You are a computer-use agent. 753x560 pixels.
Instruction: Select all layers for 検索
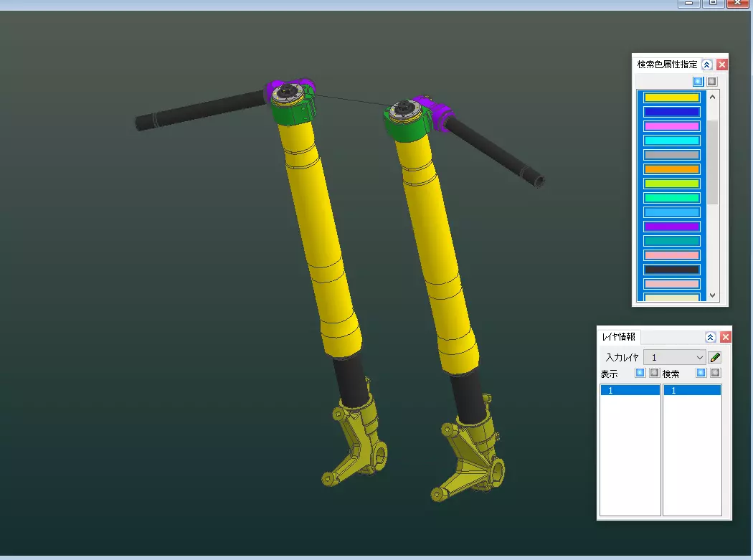point(701,373)
